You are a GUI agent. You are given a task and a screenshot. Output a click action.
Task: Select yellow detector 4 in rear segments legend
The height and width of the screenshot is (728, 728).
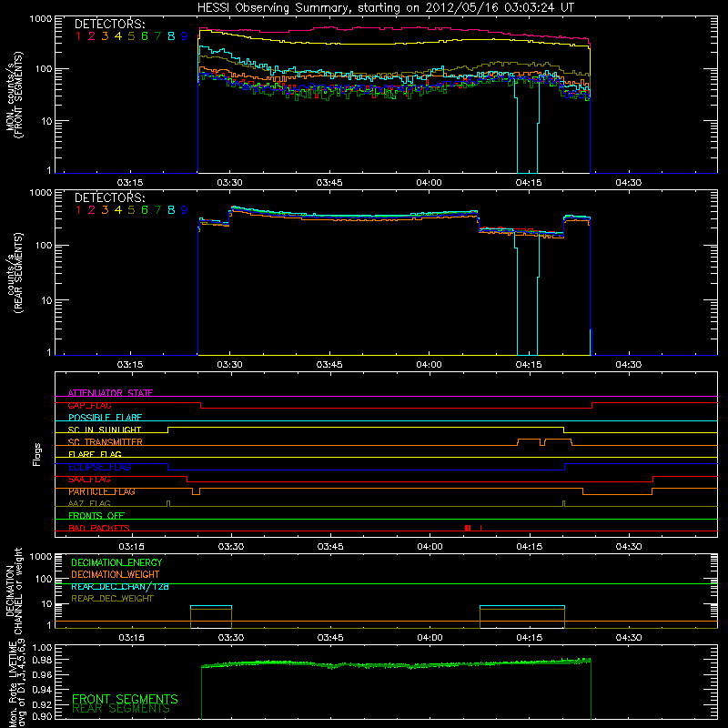118,210
